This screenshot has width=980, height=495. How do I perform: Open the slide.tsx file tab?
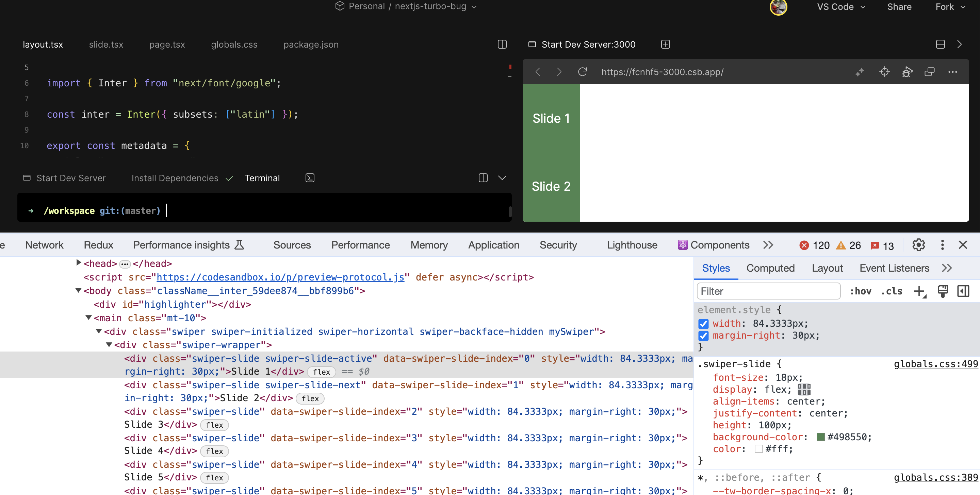(106, 45)
